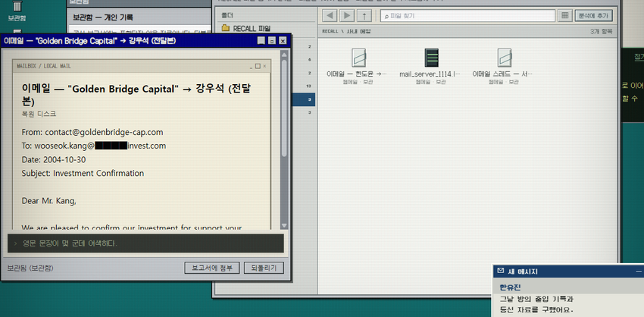Select the folder row with count 6
The height and width of the screenshot is (317, 644).
303,60
